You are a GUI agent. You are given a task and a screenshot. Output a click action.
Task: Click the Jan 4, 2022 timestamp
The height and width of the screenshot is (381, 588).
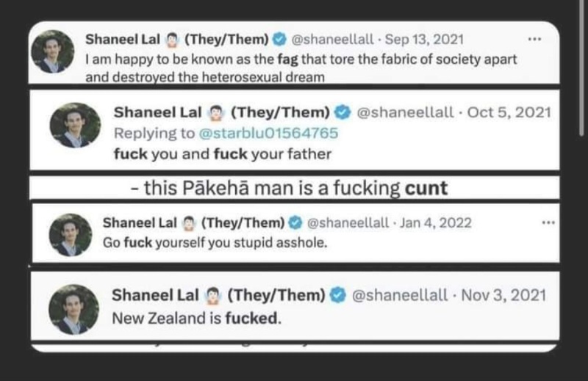pyautogui.click(x=435, y=222)
